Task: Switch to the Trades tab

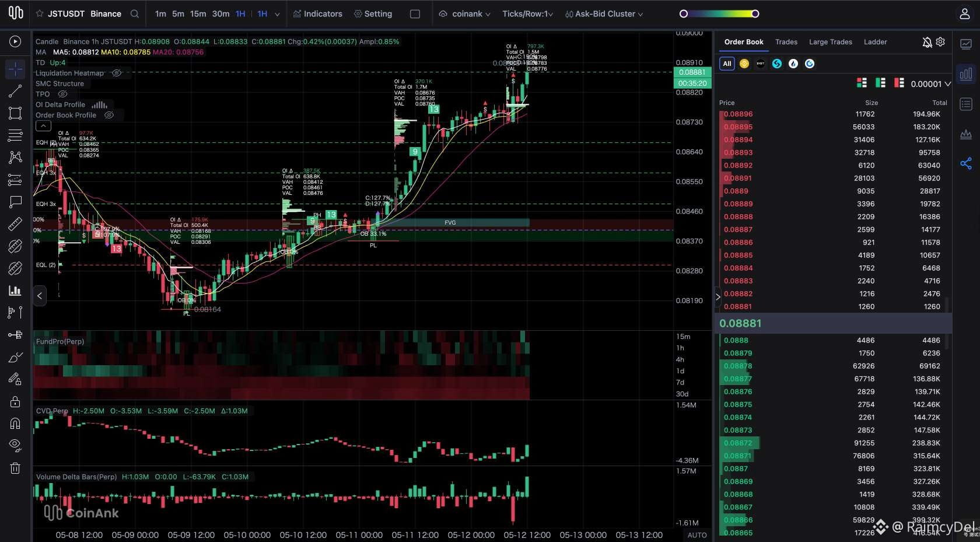Action: tap(786, 42)
